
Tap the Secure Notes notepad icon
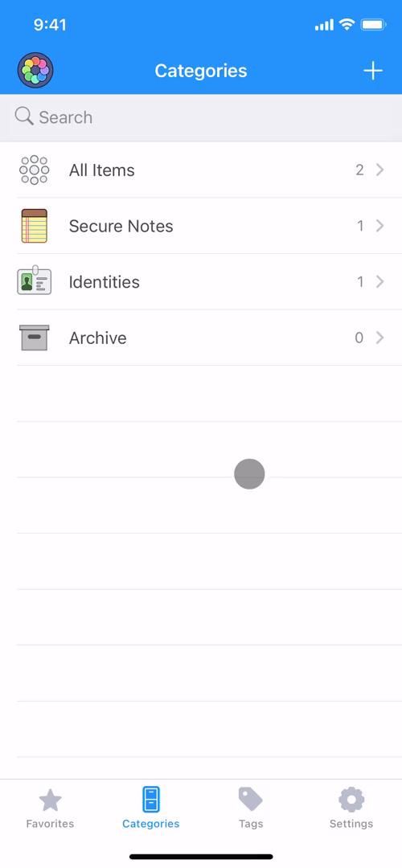pyautogui.click(x=35, y=226)
